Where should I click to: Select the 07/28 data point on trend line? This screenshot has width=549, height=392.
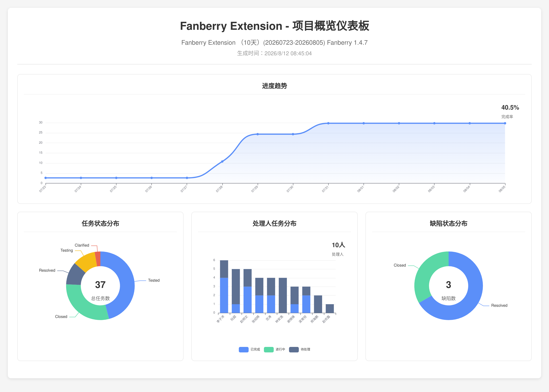pyautogui.click(x=222, y=162)
